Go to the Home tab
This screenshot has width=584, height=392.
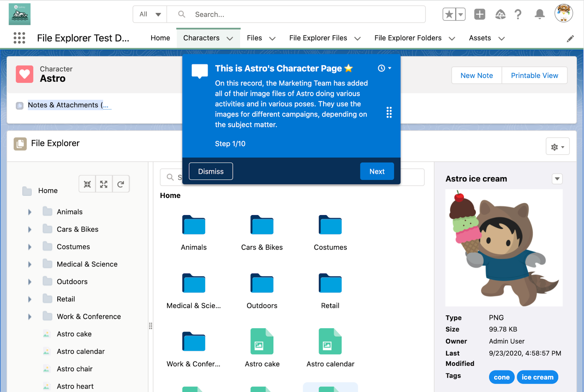(x=160, y=38)
